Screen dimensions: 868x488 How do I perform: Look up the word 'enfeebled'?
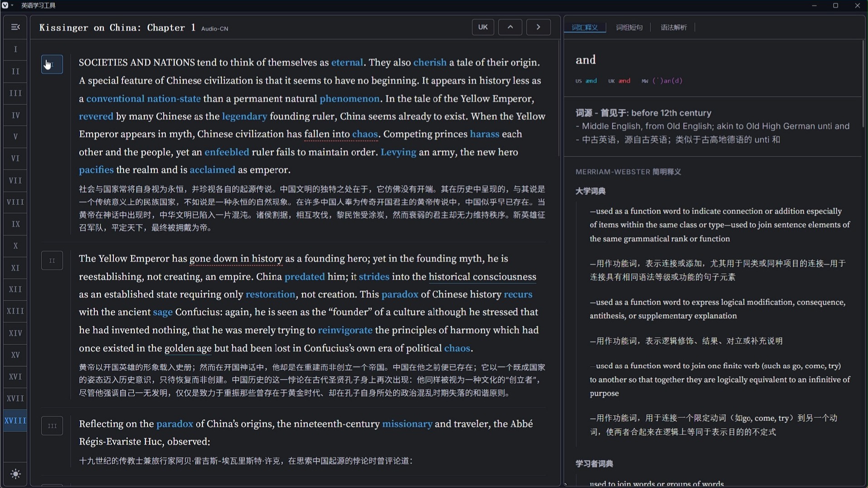pos(227,152)
